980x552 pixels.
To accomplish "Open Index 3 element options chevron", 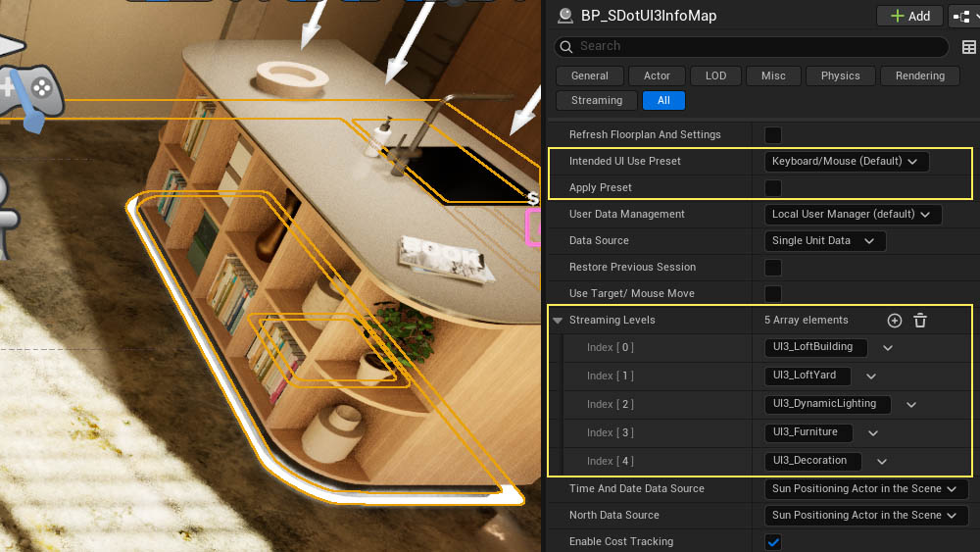I will tap(873, 433).
